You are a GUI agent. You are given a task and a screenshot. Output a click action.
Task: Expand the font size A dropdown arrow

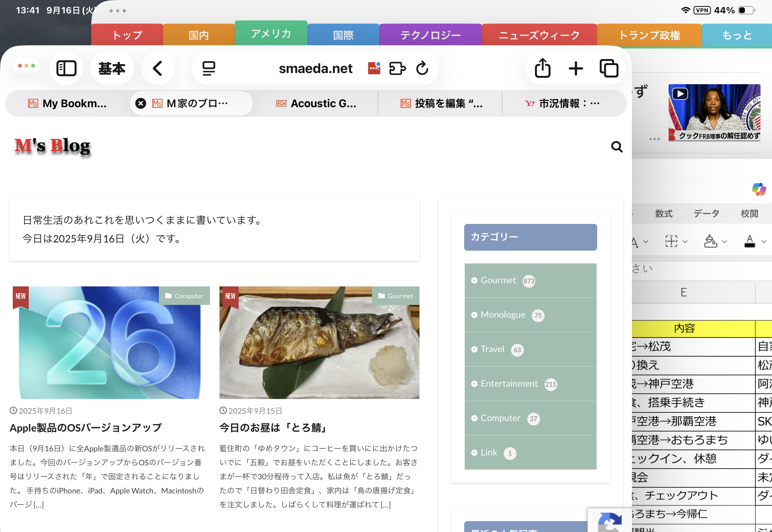click(x=646, y=242)
